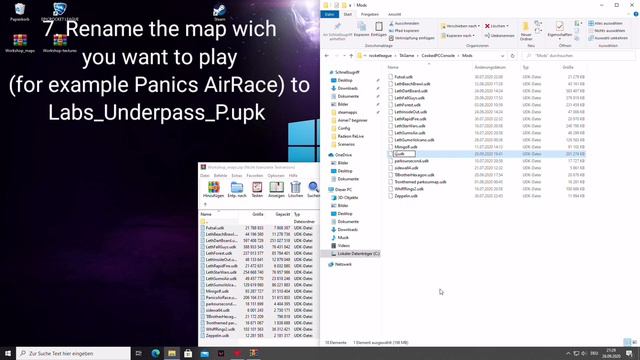
Task: Open WinRAR Optionen menu
Action: tap(276, 176)
